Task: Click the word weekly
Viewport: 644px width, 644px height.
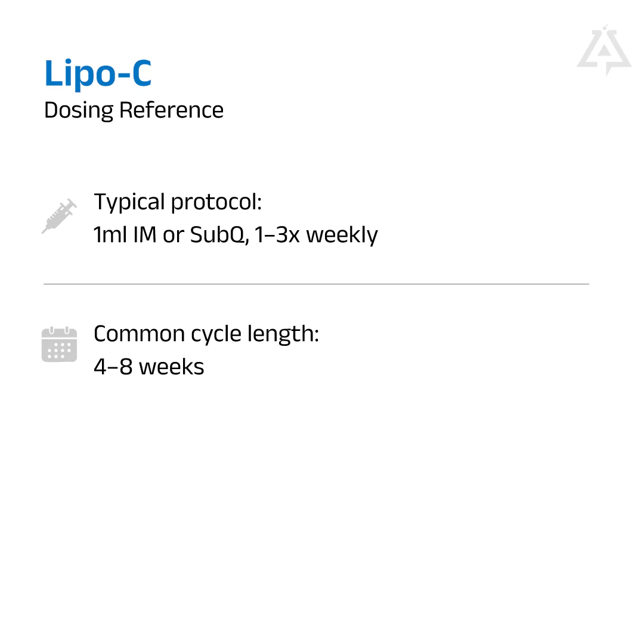Action: pyautogui.click(x=342, y=235)
